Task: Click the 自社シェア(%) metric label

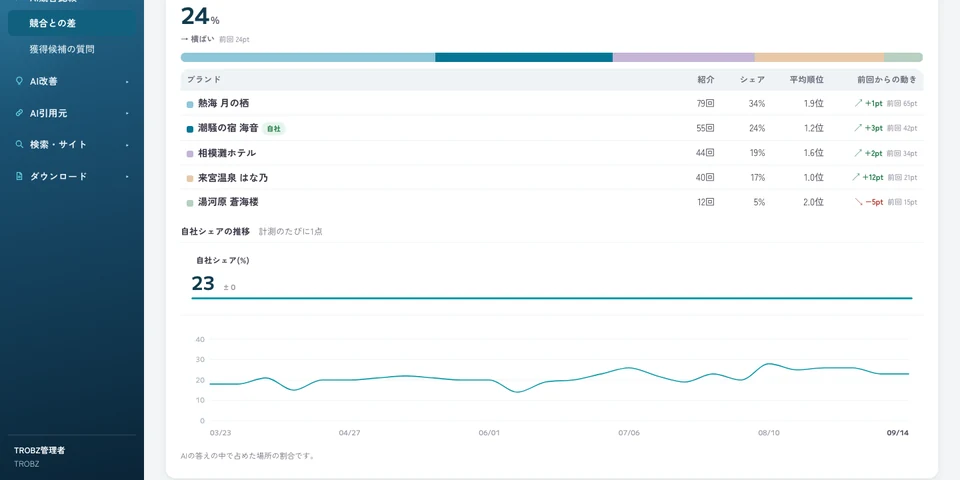Action: 223,260
